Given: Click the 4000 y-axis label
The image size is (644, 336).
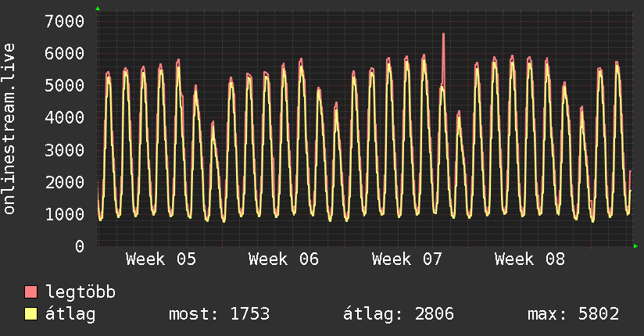Looking at the screenshot, I should pos(65,117).
